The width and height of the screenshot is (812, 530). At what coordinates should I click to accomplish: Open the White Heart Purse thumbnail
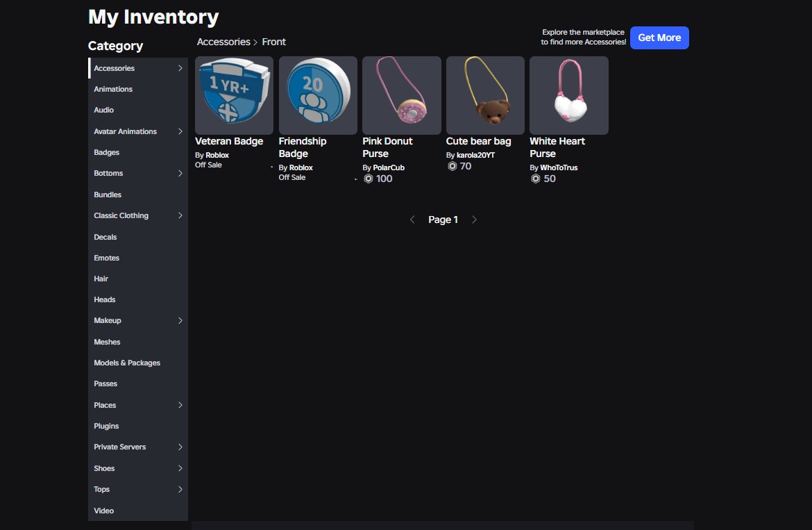click(x=569, y=95)
